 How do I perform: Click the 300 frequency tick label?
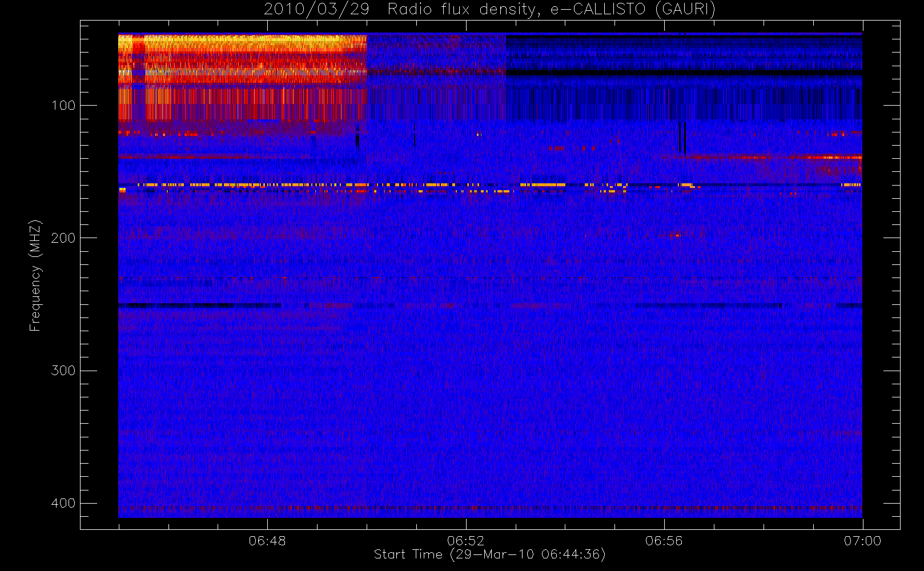pos(63,371)
